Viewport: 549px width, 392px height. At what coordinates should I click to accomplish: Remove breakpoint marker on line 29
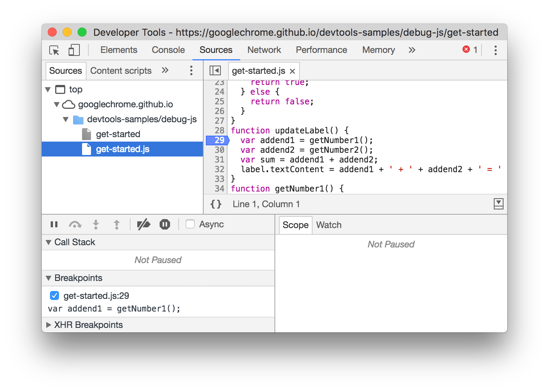coord(219,140)
